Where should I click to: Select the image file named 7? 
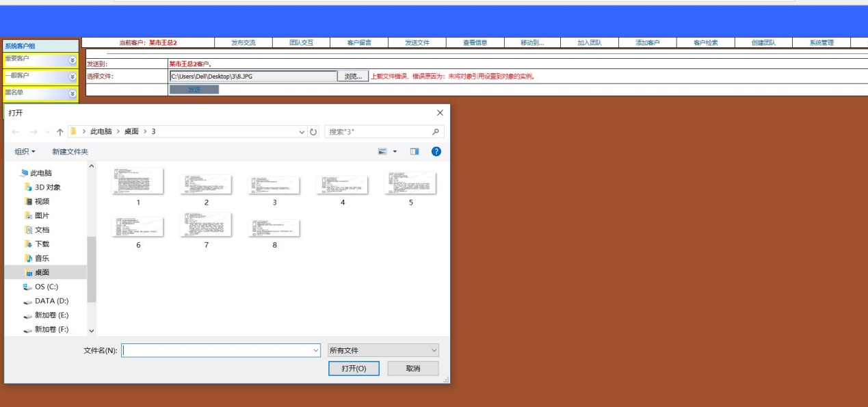click(206, 230)
